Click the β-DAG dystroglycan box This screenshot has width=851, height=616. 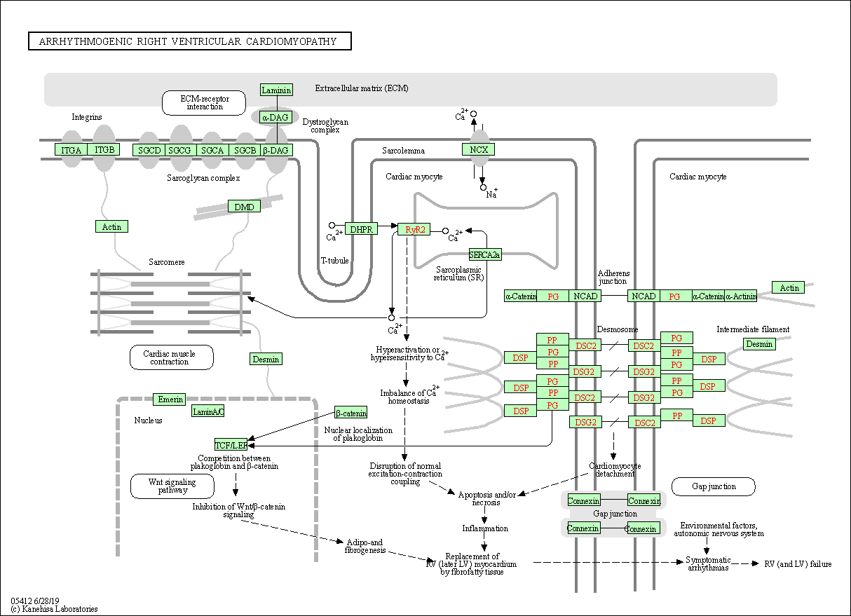point(276,150)
